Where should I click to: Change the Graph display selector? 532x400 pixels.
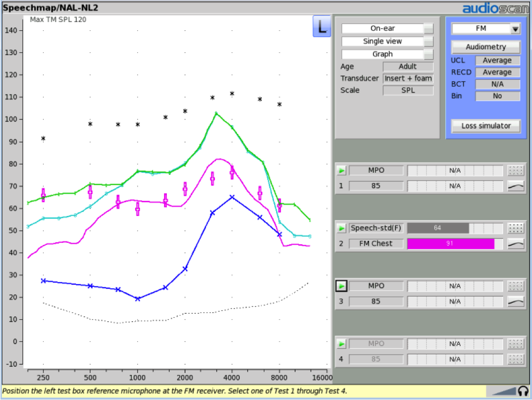click(387, 54)
